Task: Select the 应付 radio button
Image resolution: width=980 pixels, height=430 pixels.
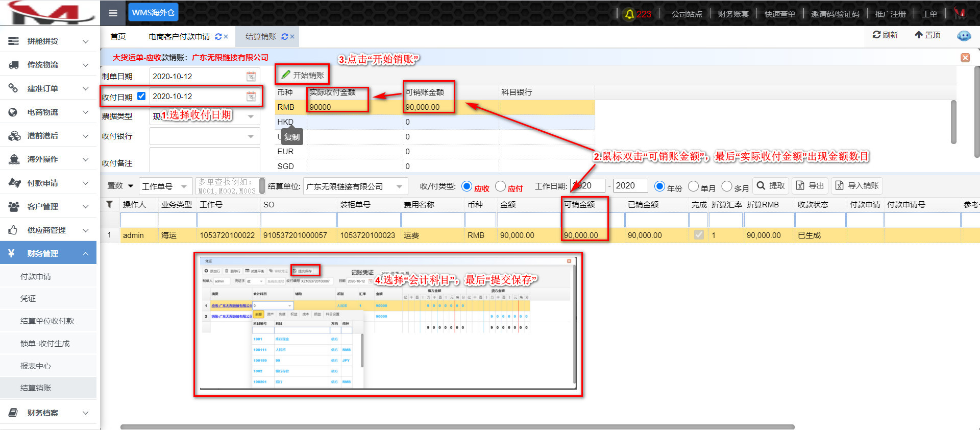Action: [x=500, y=186]
